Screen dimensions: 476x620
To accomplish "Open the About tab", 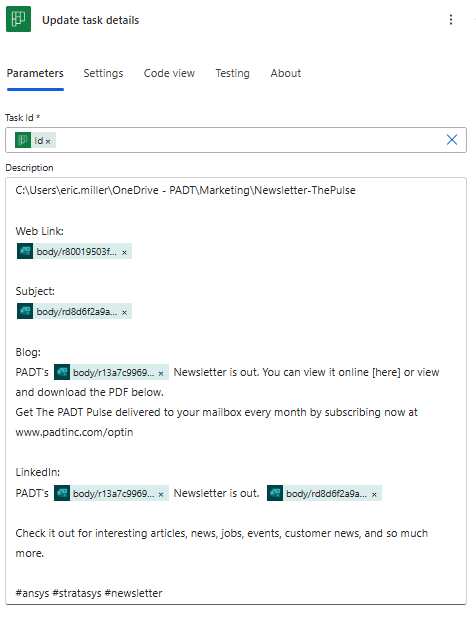I will 285,73.
